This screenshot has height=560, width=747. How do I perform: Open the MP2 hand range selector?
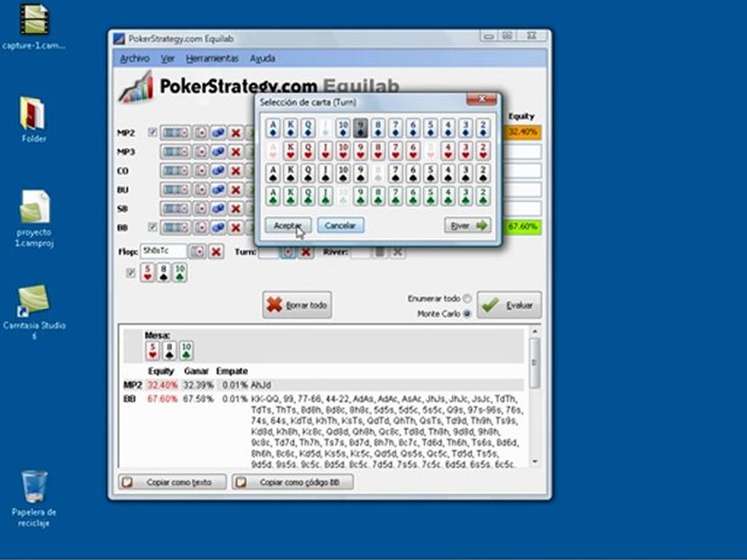pyautogui.click(x=175, y=132)
